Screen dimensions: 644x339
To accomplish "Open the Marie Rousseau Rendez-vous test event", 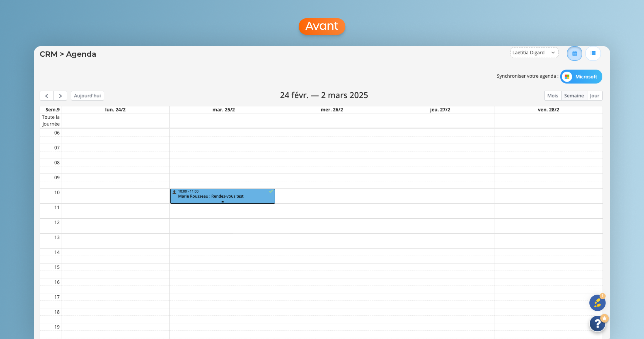I will (x=211, y=196).
